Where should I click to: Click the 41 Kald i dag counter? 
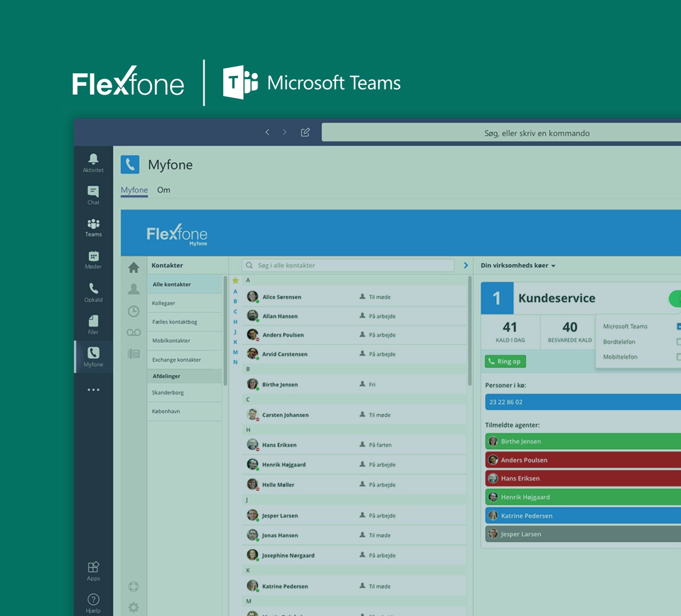click(x=510, y=332)
